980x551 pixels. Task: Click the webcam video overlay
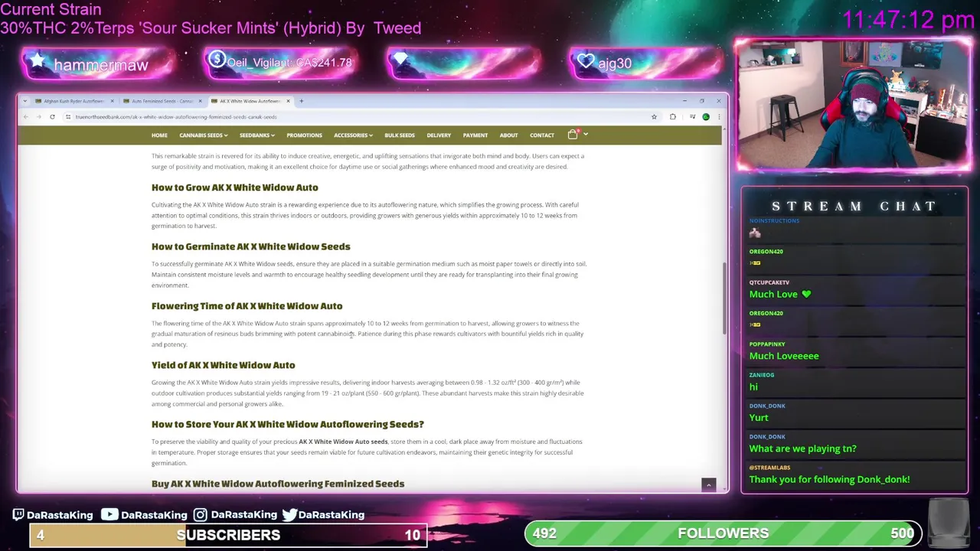[853, 104]
